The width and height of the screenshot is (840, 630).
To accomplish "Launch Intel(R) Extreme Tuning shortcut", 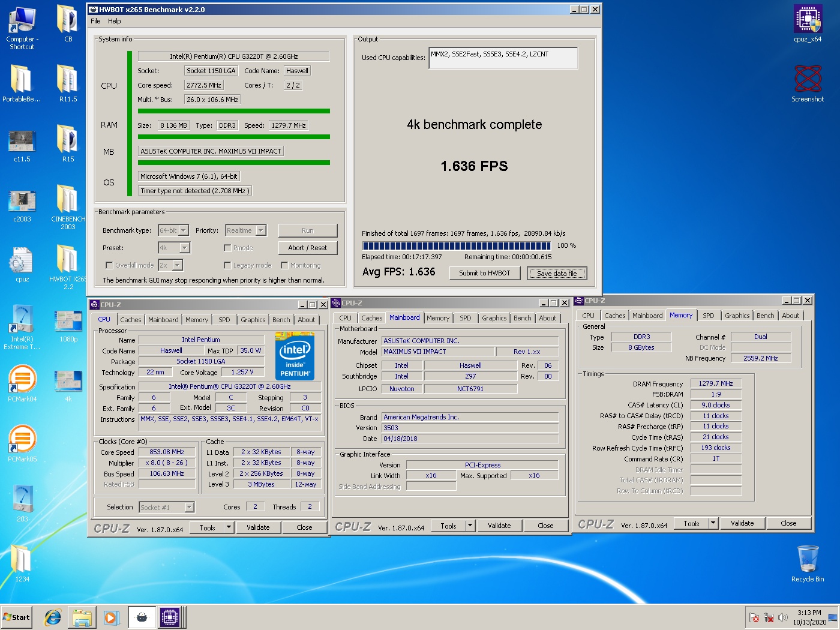I will 22,327.
